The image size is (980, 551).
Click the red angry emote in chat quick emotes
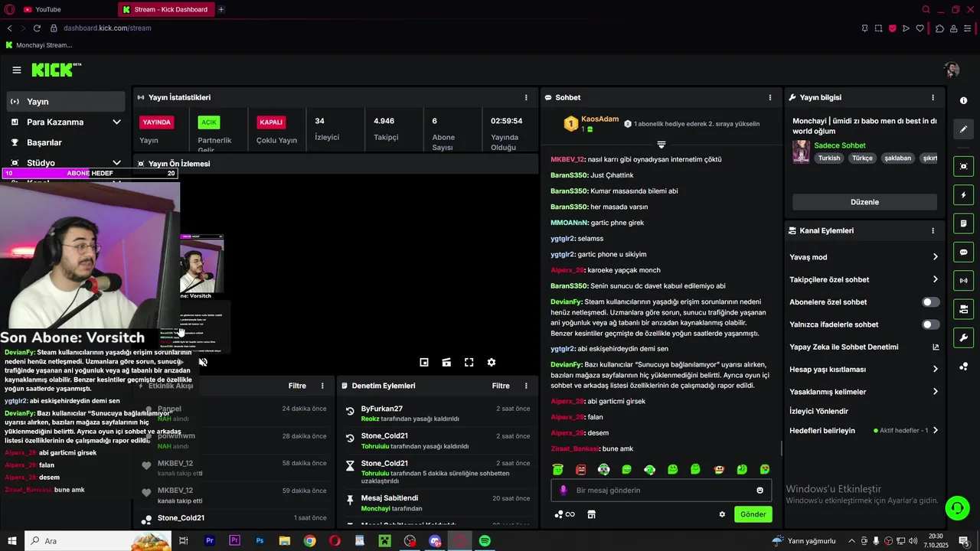point(581,469)
